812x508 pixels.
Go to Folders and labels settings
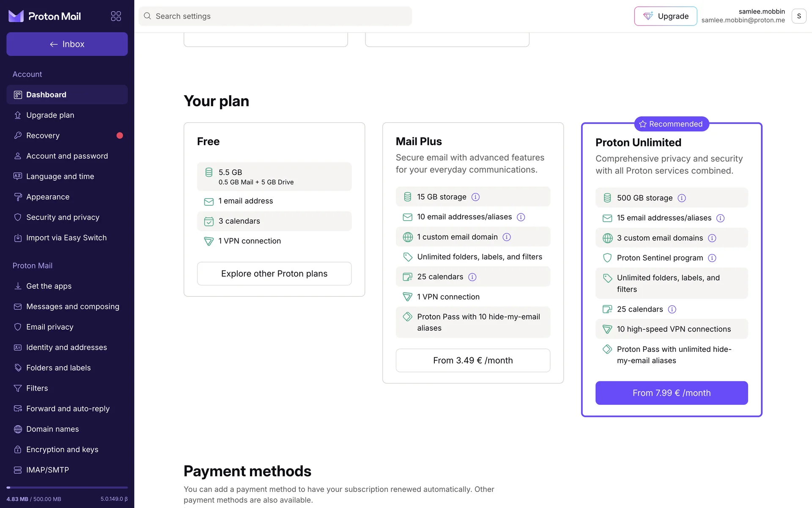(x=58, y=368)
